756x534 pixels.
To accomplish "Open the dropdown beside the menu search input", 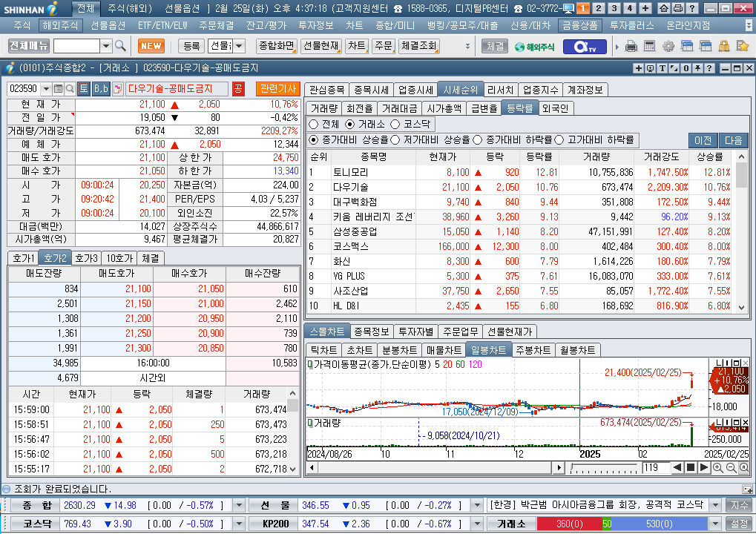I will [x=105, y=46].
